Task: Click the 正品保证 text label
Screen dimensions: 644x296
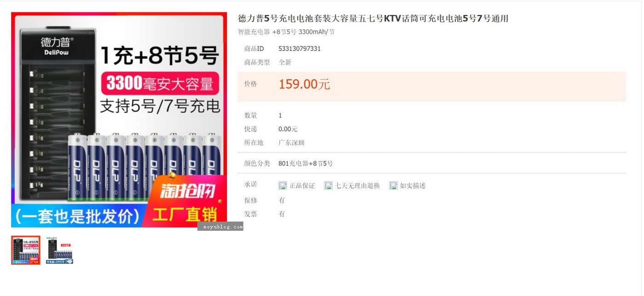Action: coord(302,186)
